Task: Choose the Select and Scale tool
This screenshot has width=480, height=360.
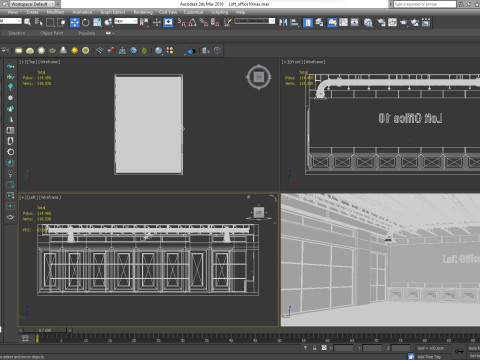Action: tap(97, 22)
